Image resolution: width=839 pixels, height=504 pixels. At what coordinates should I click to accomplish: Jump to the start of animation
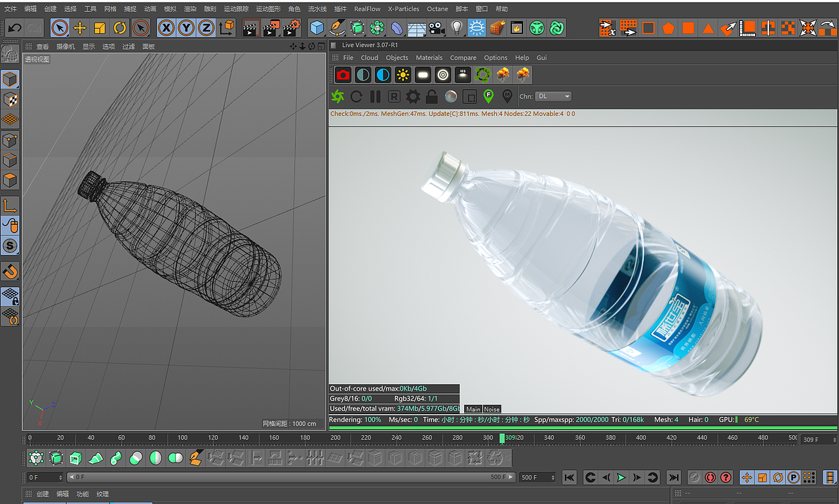pyautogui.click(x=570, y=478)
